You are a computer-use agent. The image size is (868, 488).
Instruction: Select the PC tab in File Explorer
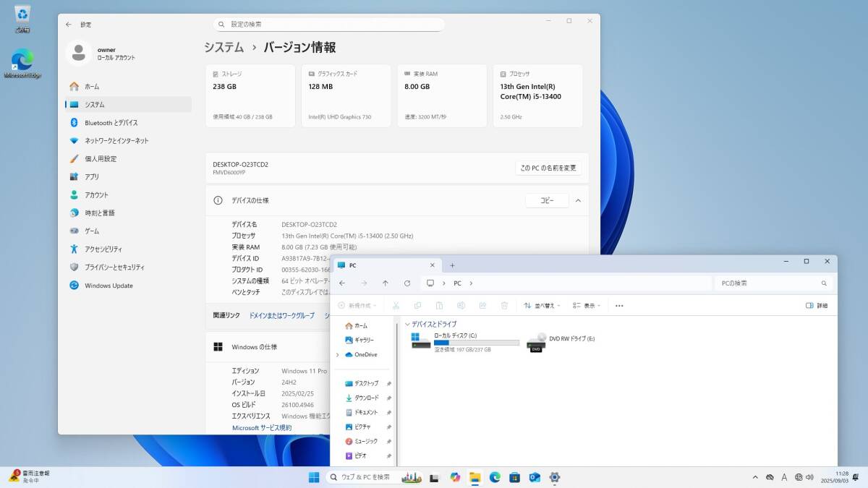[x=386, y=265]
